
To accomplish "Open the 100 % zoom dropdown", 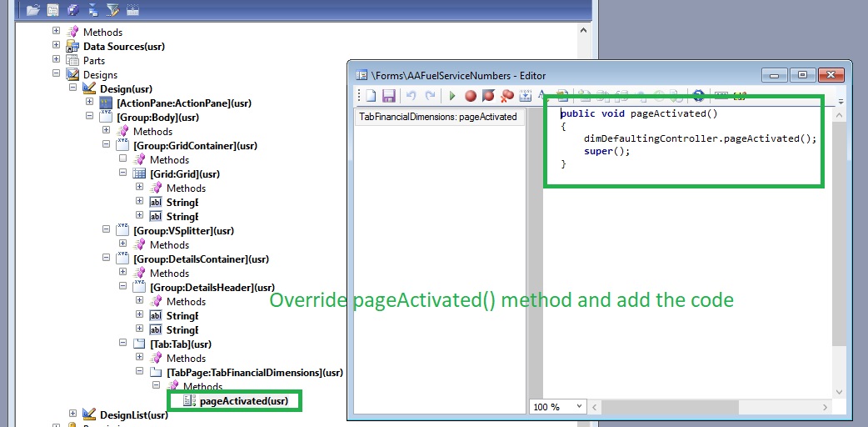I will [579, 406].
